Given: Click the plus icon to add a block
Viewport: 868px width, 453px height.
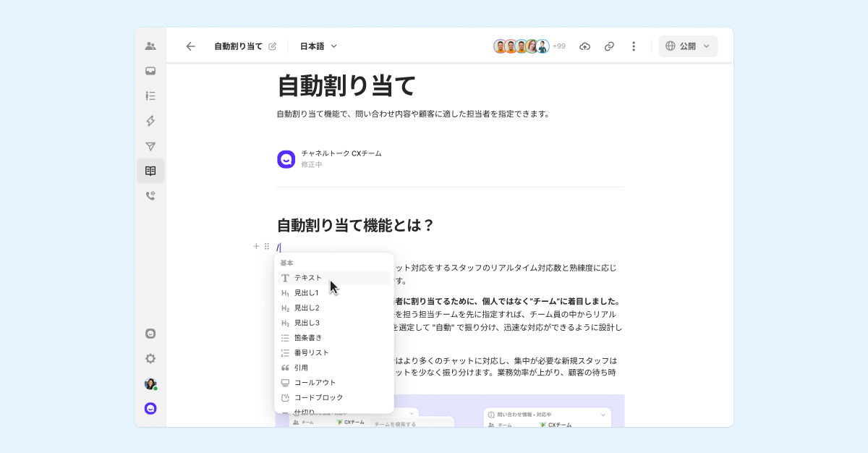Looking at the screenshot, I should coord(256,246).
